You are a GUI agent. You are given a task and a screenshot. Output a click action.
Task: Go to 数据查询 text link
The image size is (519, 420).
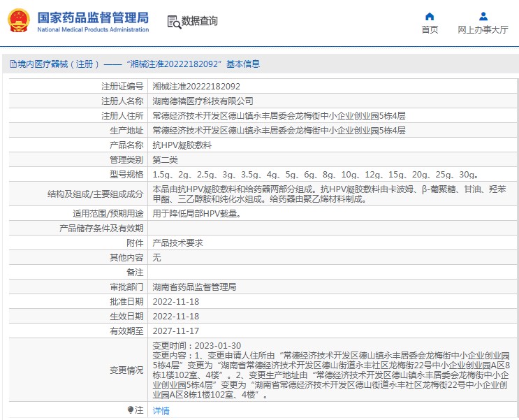[200, 22]
